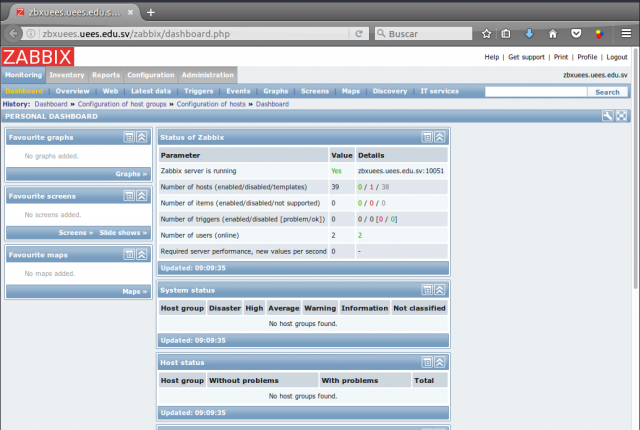Click the Zabbix Search button
Viewport: 640px width, 430px height.
(x=607, y=92)
